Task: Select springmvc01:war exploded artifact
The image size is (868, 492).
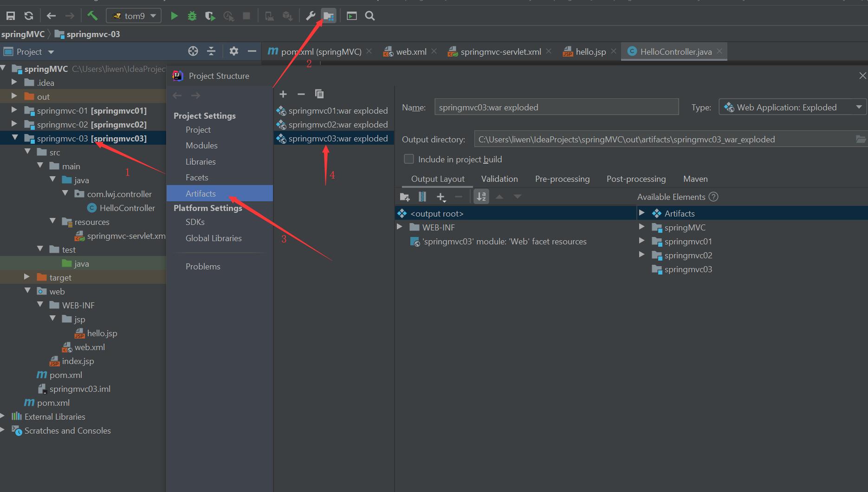Action: click(333, 111)
